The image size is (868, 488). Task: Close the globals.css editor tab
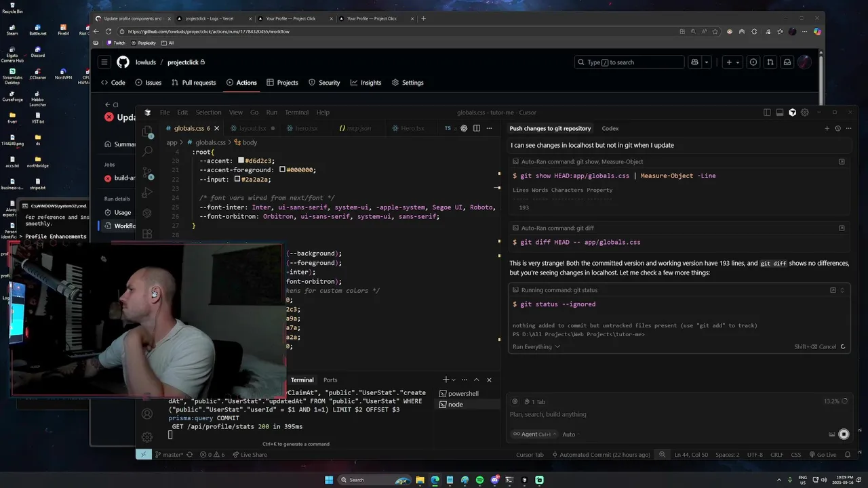(x=216, y=128)
